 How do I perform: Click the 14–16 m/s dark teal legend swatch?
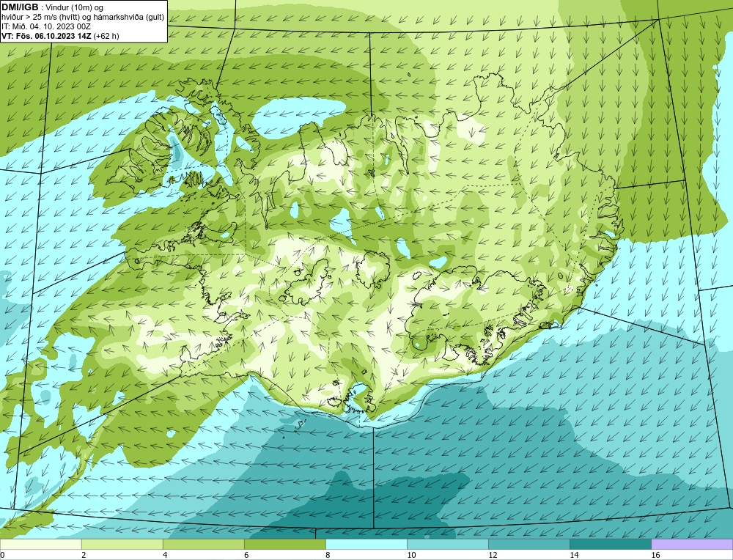point(610,544)
